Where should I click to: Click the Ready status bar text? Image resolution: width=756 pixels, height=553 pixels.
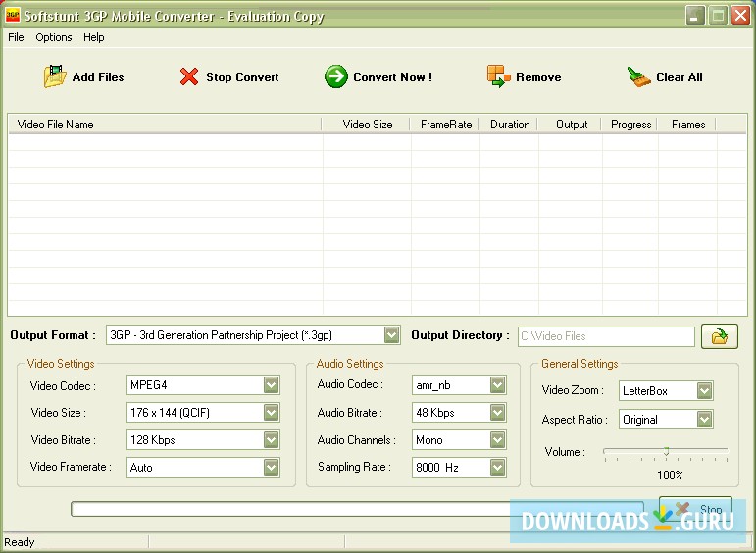[20, 542]
